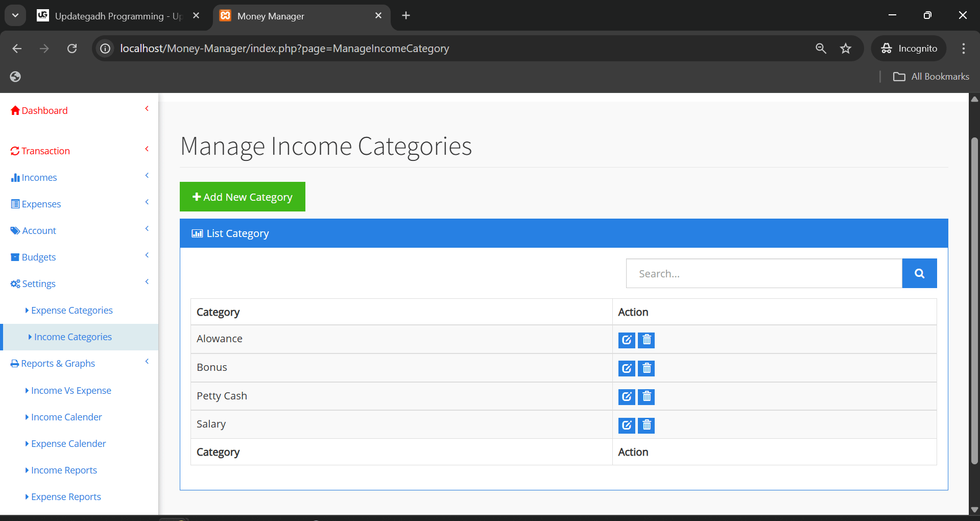Screen dimensions: 980x521
Task: Click the Add New Category button
Action: pos(243,197)
